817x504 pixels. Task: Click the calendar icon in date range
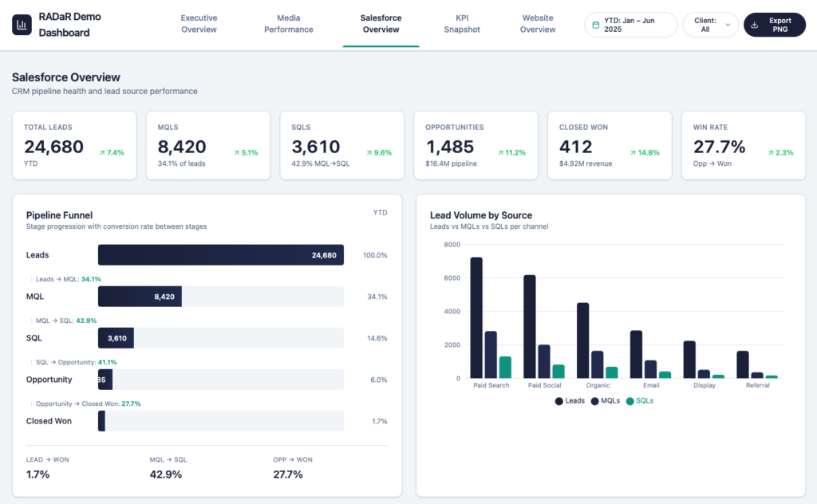pyautogui.click(x=595, y=25)
